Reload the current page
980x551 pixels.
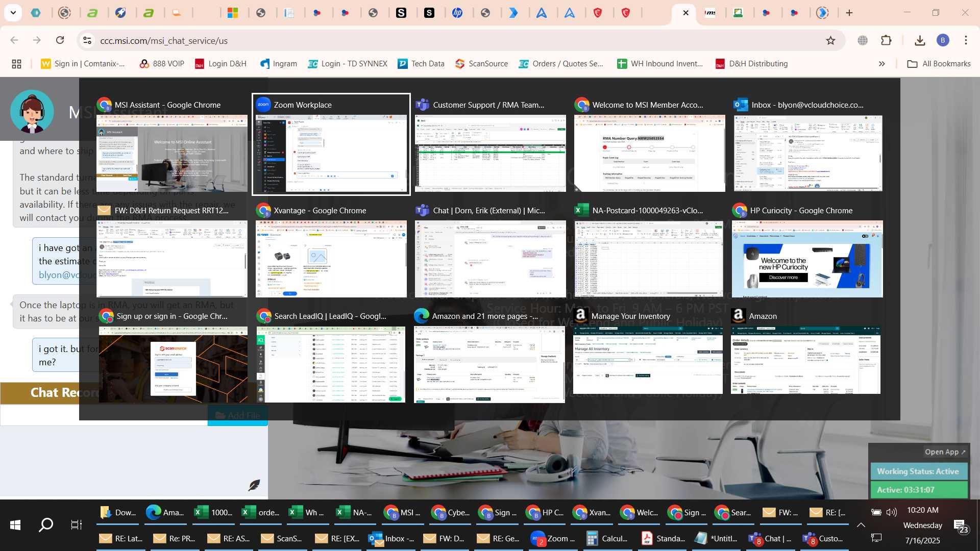[x=60, y=40]
